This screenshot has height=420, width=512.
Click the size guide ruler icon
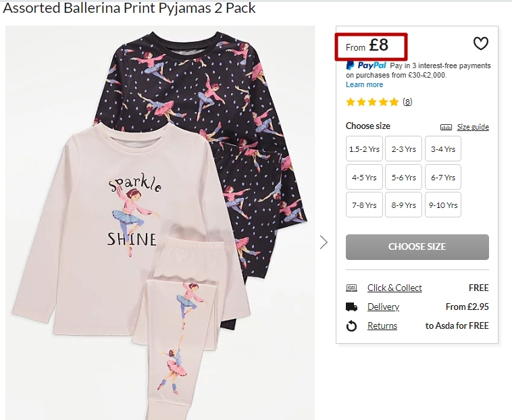446,127
